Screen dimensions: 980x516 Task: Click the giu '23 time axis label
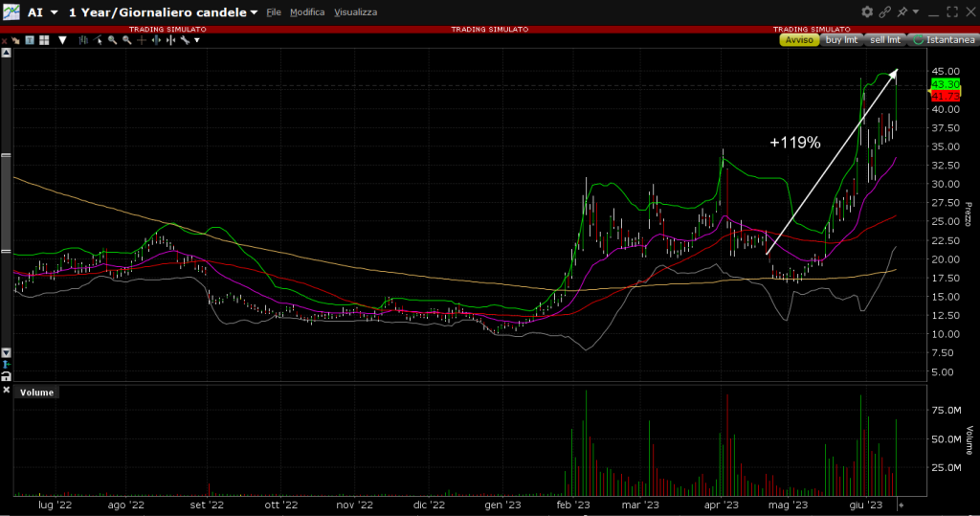click(x=865, y=505)
